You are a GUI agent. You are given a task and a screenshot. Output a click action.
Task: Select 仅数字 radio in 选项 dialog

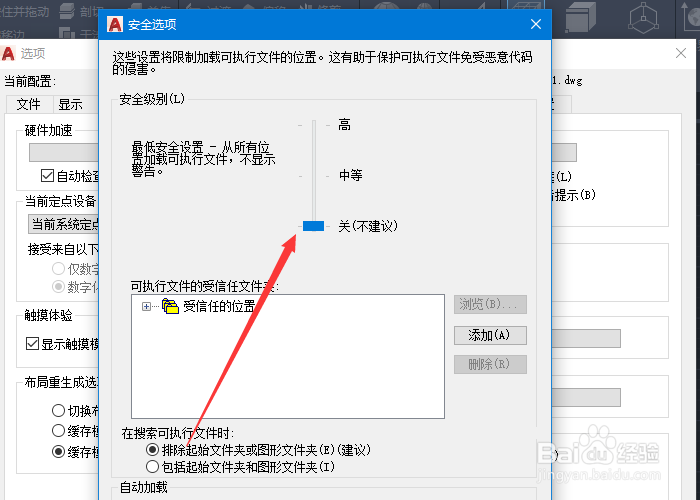[x=58, y=269]
